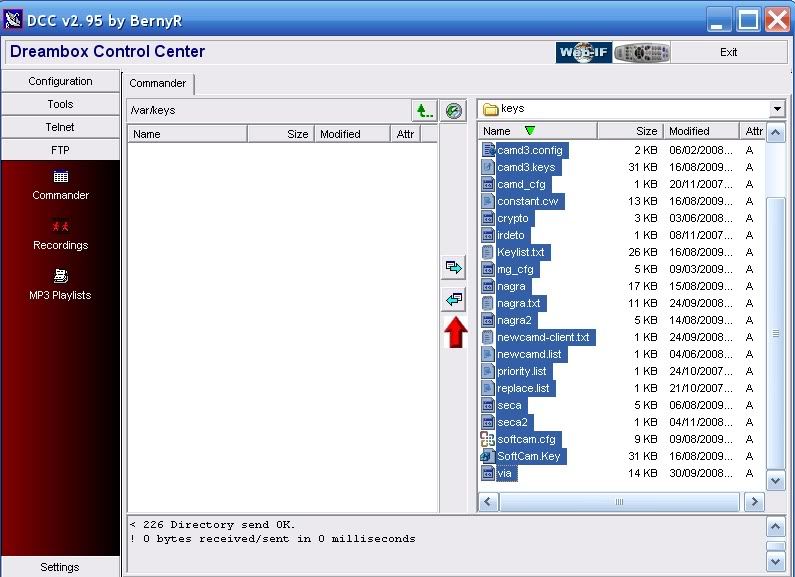This screenshot has height=577, width=795.
Task: Sort remote pane by Attr header
Action: point(405,134)
